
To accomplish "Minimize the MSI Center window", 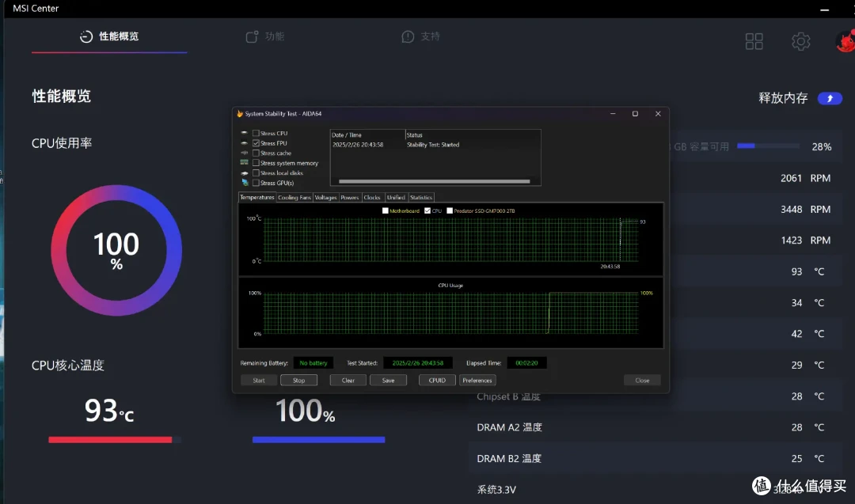I will 824,9.
